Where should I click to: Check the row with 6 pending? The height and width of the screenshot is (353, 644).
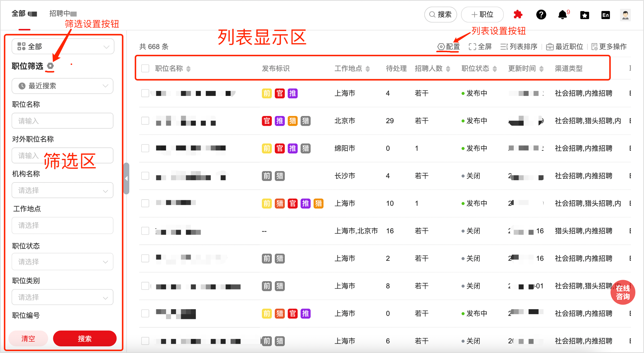[x=145, y=341]
